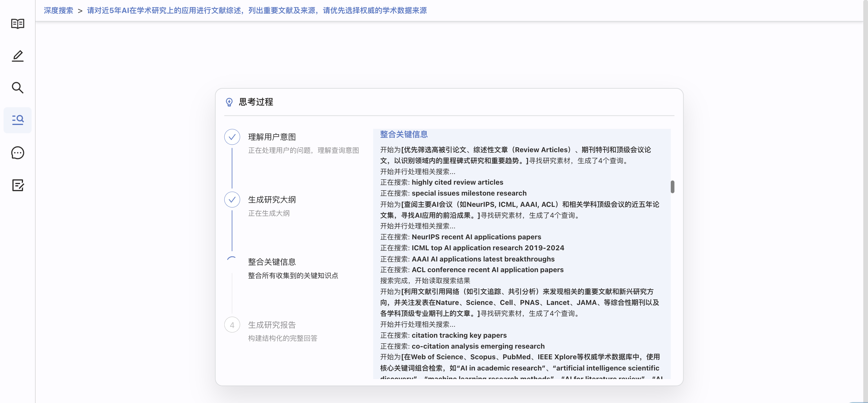Click log line 'highly cited review articles'
This screenshot has height=403, width=868.
(x=442, y=183)
